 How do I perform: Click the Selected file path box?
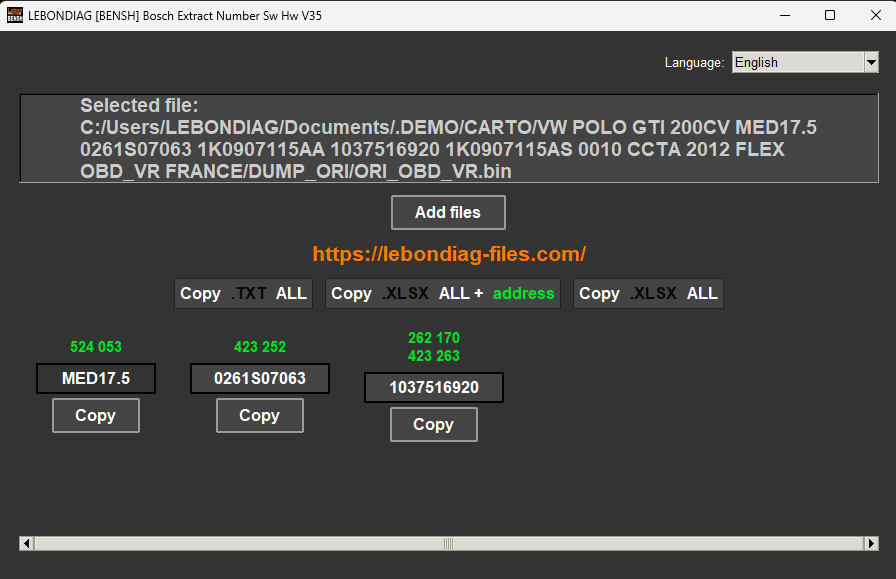[x=449, y=138]
